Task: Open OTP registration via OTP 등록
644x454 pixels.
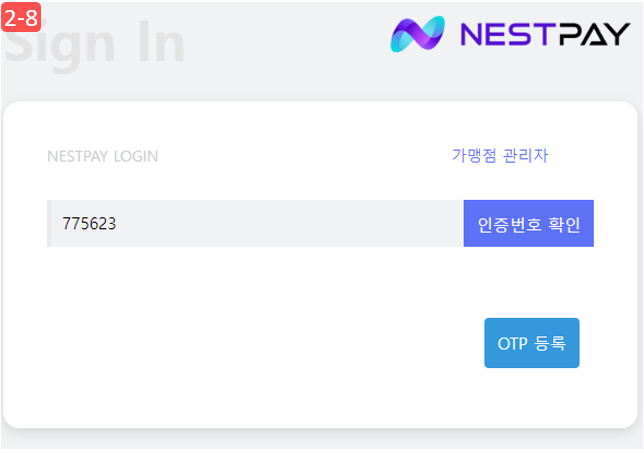Action: tap(532, 343)
